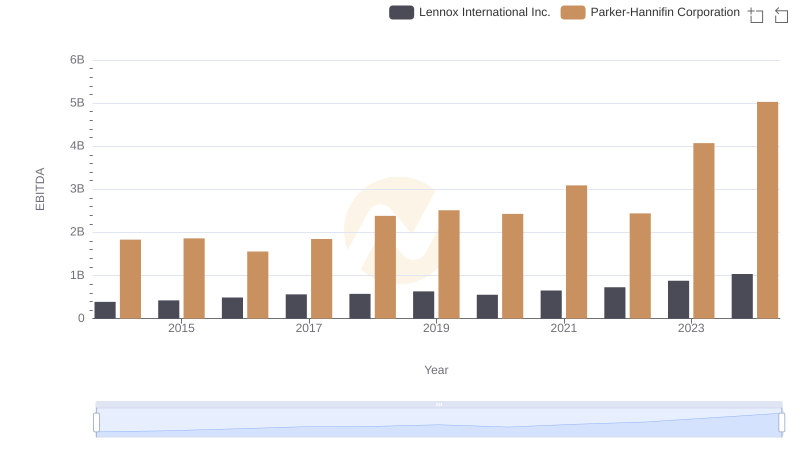Click the Year axis title

pyautogui.click(x=436, y=370)
